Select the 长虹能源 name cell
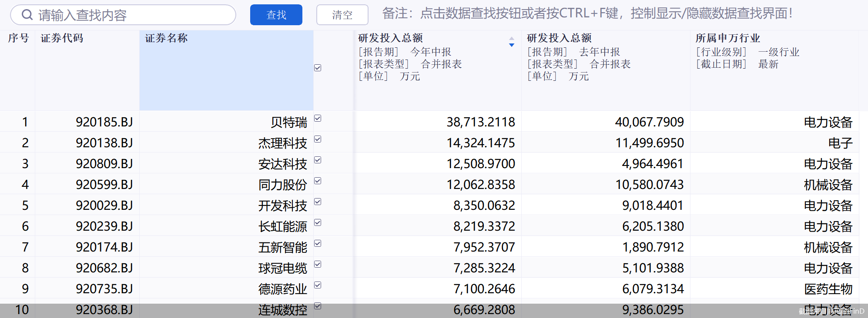 coord(226,225)
